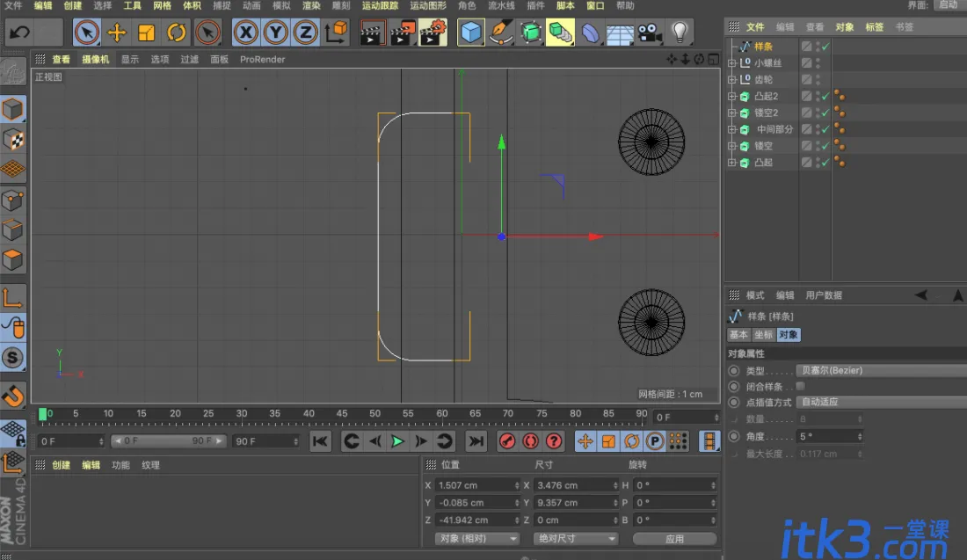Add a Light object
This screenshot has width=967, height=560.
[x=680, y=32]
